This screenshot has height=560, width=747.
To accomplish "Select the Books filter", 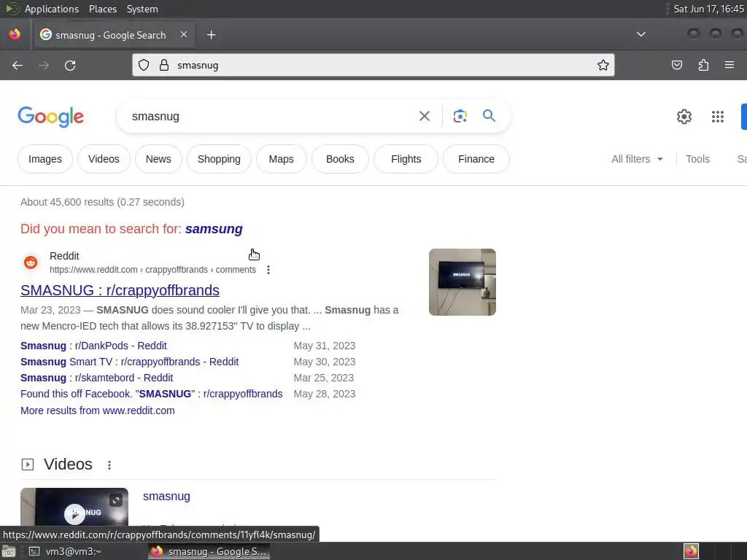I will [340, 159].
